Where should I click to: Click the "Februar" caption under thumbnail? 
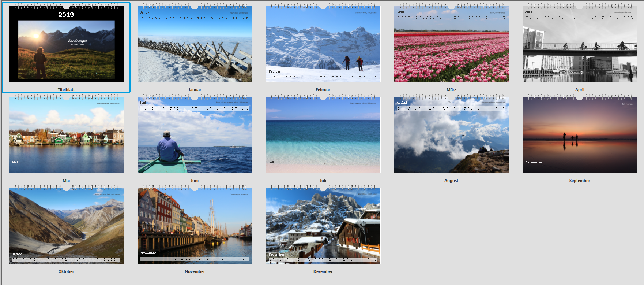coord(323,90)
